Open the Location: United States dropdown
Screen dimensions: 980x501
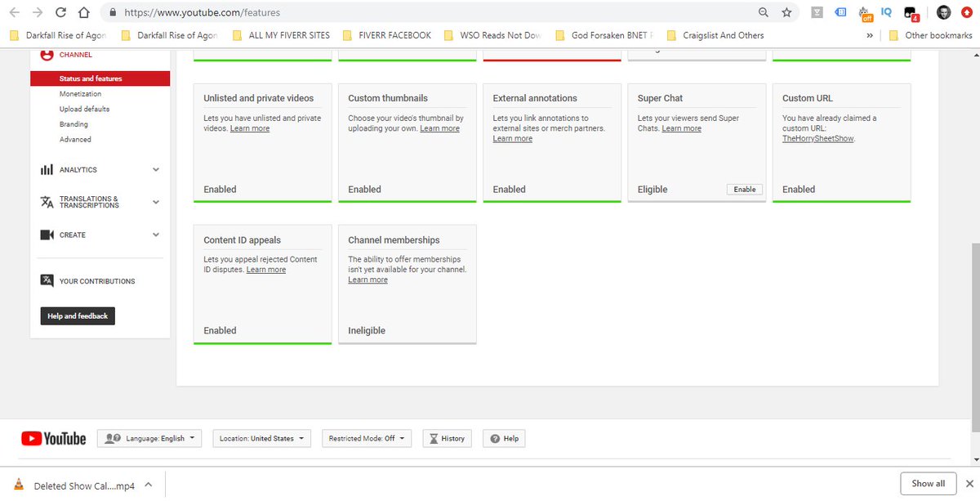point(262,439)
